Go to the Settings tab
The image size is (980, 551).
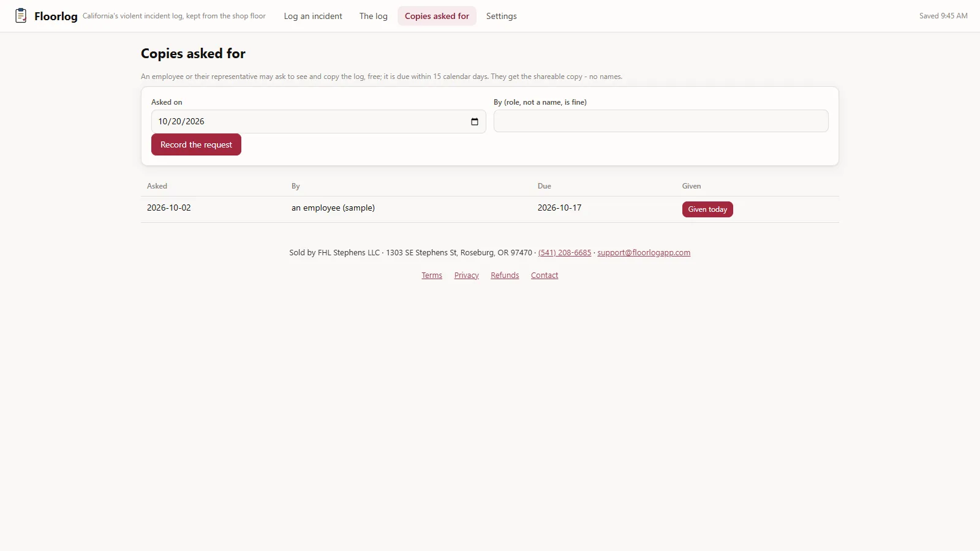(x=502, y=17)
